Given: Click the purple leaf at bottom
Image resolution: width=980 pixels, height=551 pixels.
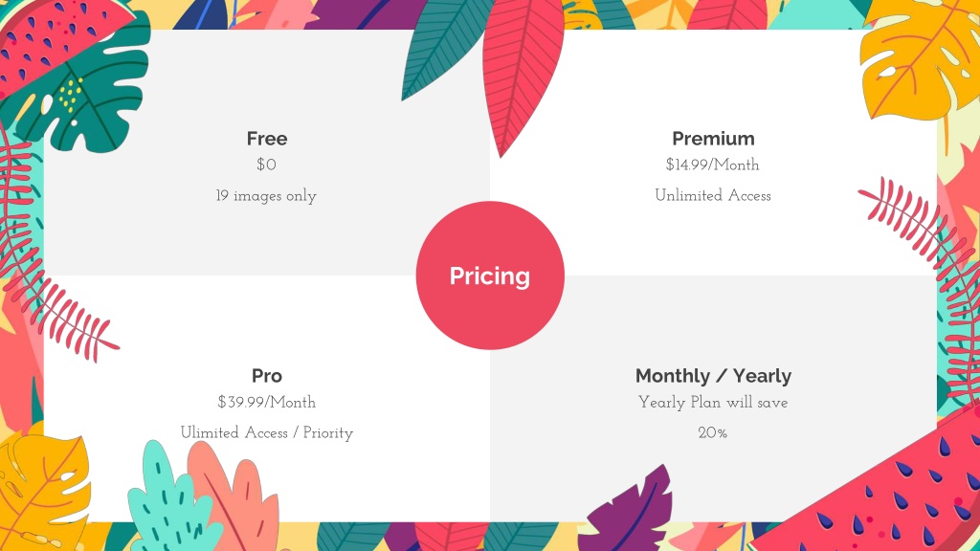Looking at the screenshot, I should coord(628,509).
